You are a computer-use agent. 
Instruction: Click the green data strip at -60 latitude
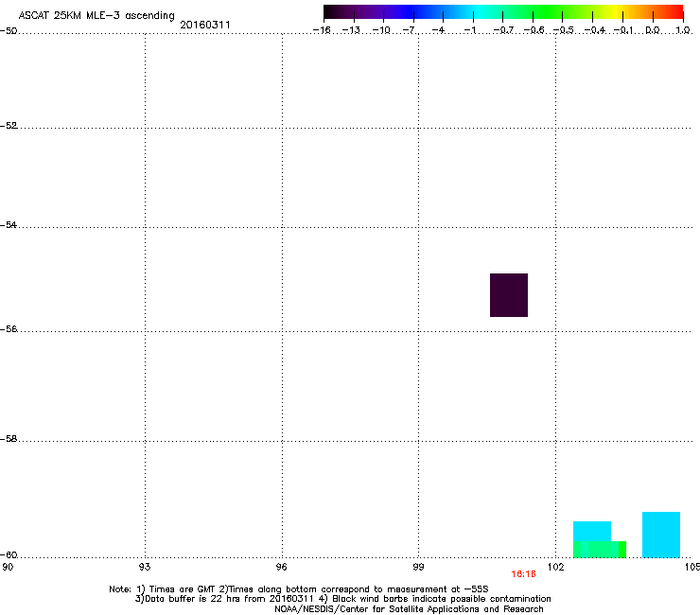point(600,550)
